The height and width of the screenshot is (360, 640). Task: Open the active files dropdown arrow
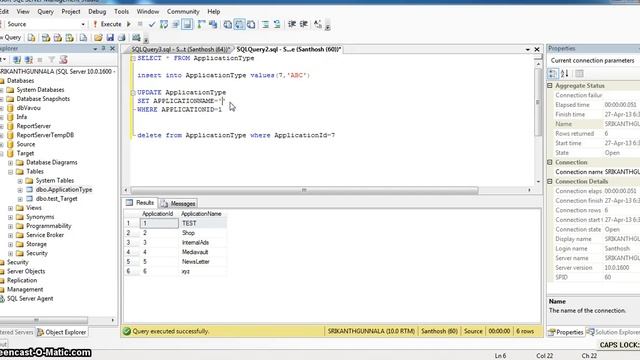pos(528,49)
